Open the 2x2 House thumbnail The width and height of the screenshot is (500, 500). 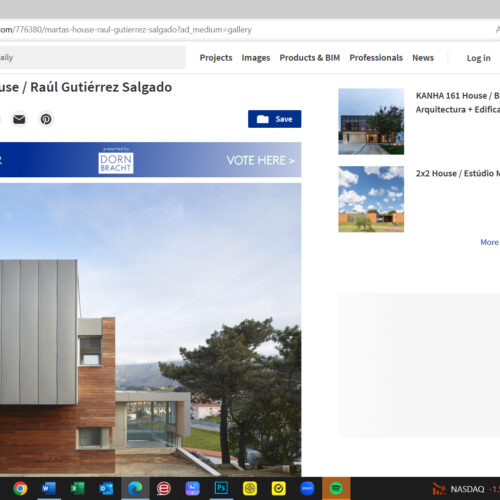click(x=371, y=199)
